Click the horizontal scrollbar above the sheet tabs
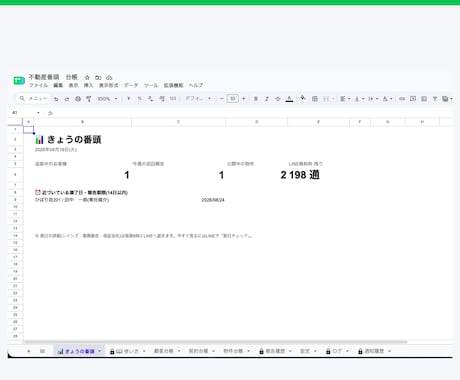The width and height of the screenshot is (460, 380). point(215,342)
